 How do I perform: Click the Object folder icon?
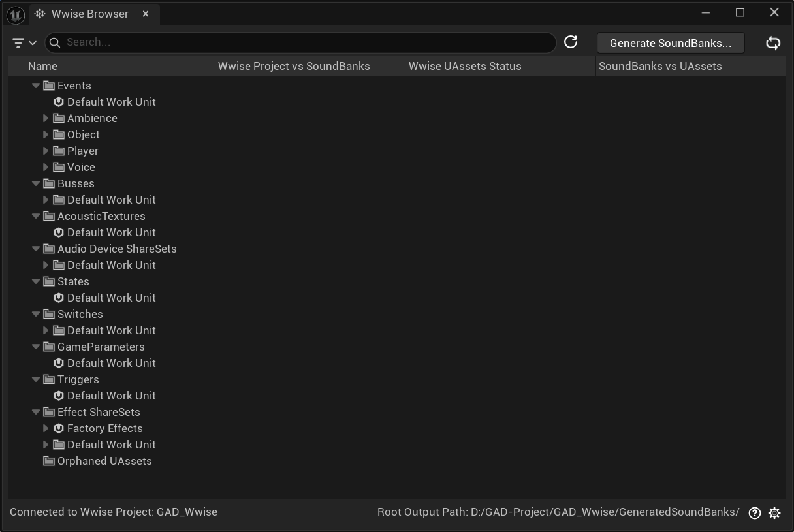59,134
